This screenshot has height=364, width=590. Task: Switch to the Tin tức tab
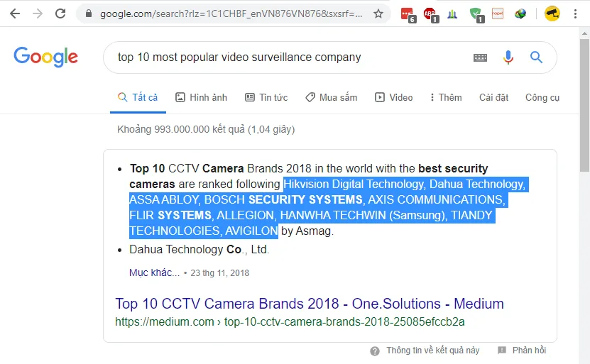pos(266,97)
